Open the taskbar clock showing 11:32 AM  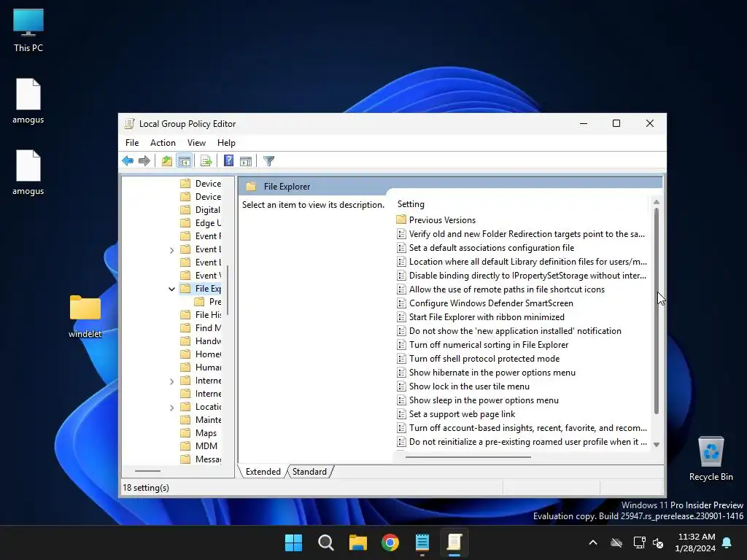click(x=695, y=542)
